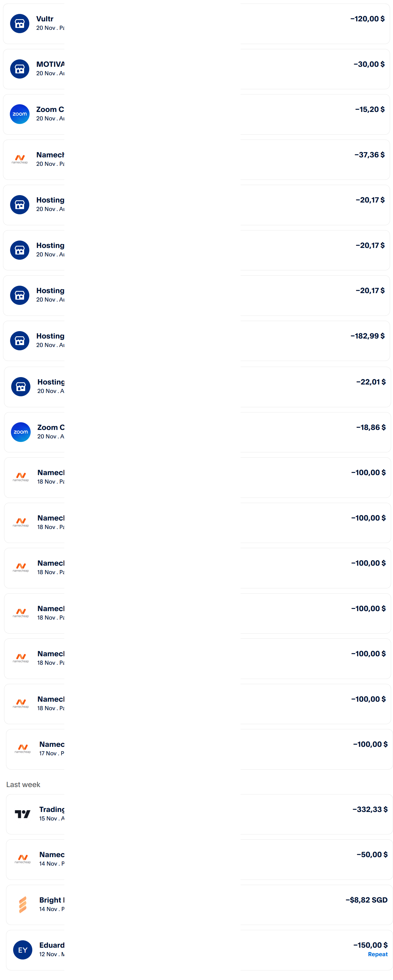
Task: Click the −120,00 $ Vultr amount
Action: (x=367, y=19)
